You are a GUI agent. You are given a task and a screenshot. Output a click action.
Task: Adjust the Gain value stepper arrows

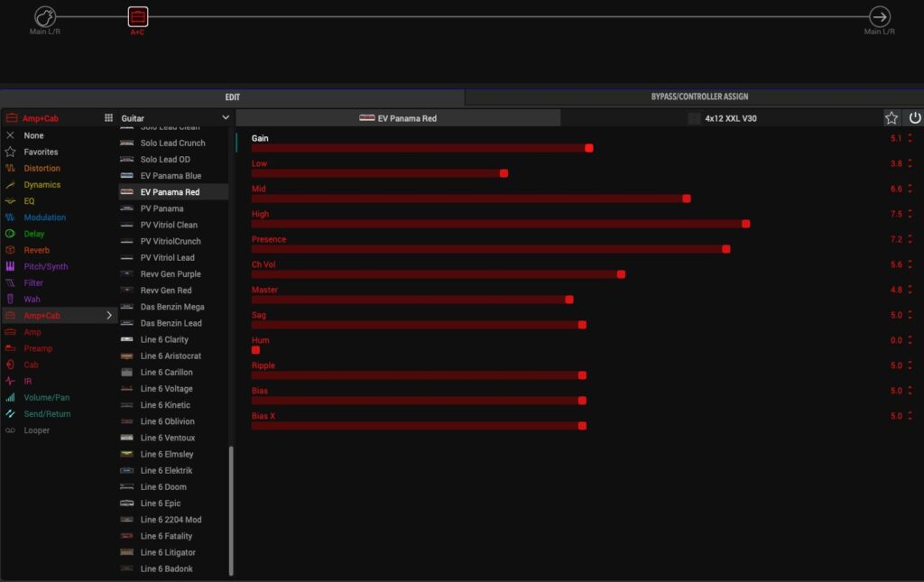(x=910, y=139)
